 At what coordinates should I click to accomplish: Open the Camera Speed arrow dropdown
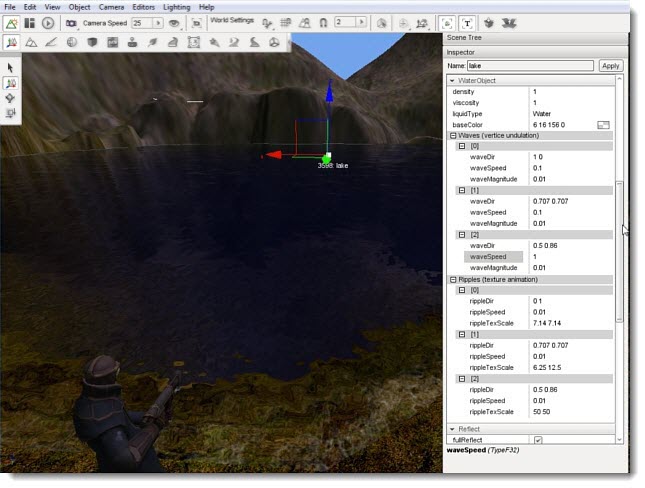coord(158,23)
